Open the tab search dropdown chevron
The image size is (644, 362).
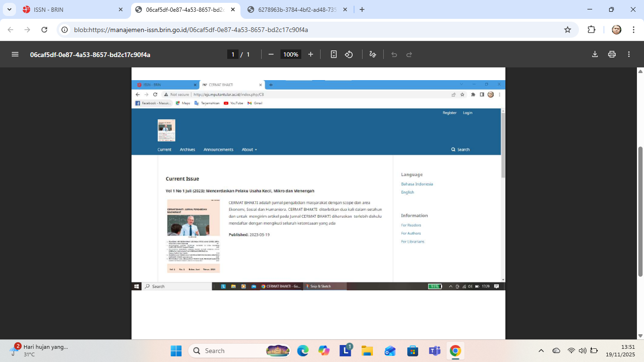[x=9, y=9]
